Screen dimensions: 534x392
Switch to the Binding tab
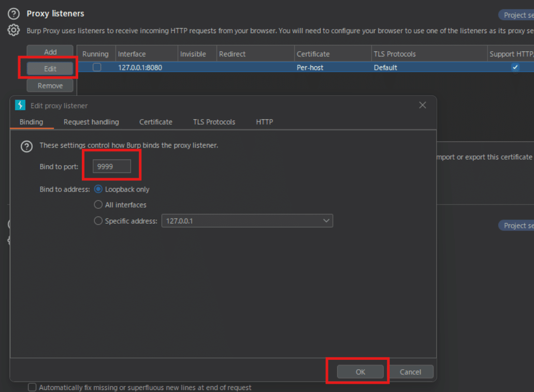pos(31,122)
